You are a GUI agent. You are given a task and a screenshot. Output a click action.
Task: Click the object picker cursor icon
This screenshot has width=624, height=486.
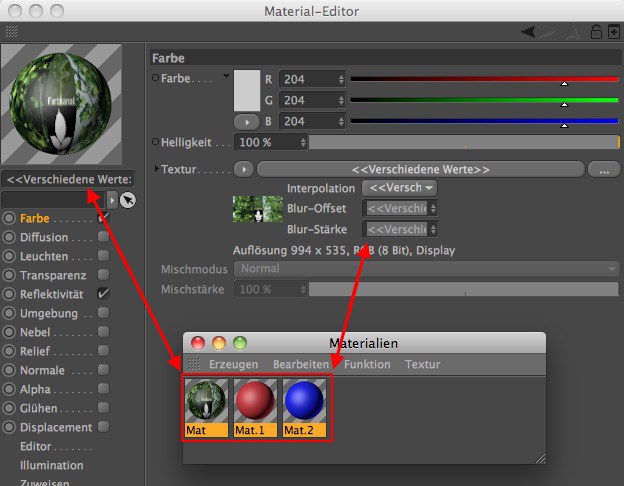(128, 199)
